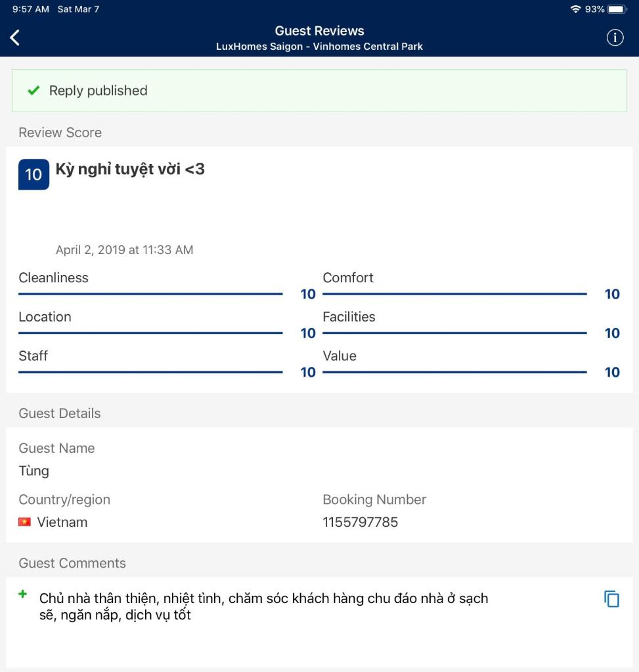This screenshot has width=639, height=672.
Task: Tap the review date 'April 2, 2019 at 11:33 AM'
Action: point(124,250)
